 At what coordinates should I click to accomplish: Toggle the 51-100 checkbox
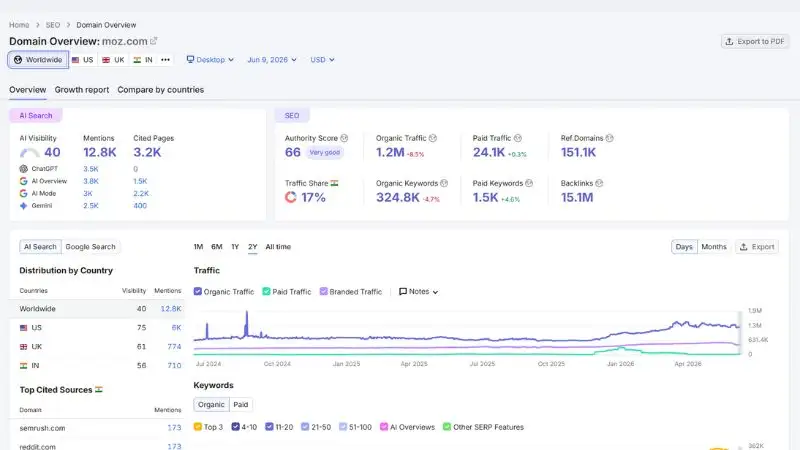(x=343, y=427)
